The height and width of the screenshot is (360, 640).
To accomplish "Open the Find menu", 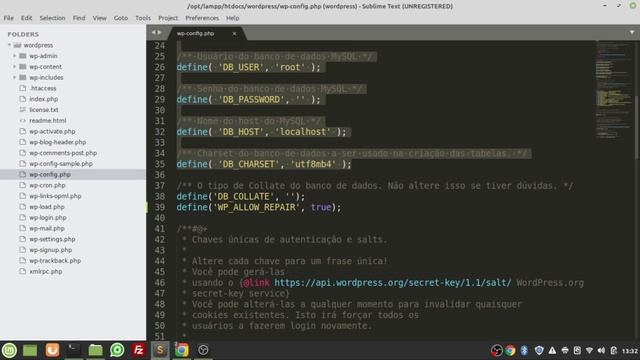I will click(x=79, y=18).
